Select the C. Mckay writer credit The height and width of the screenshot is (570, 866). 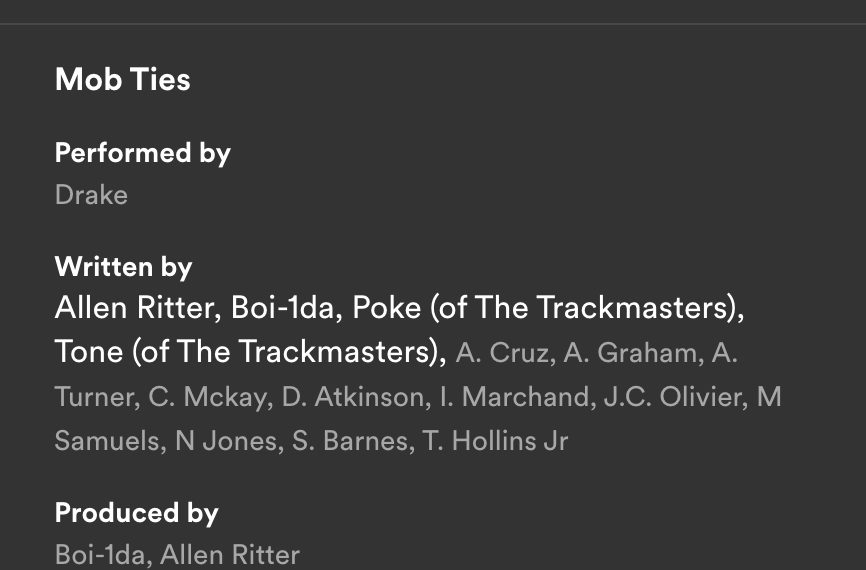coord(208,397)
